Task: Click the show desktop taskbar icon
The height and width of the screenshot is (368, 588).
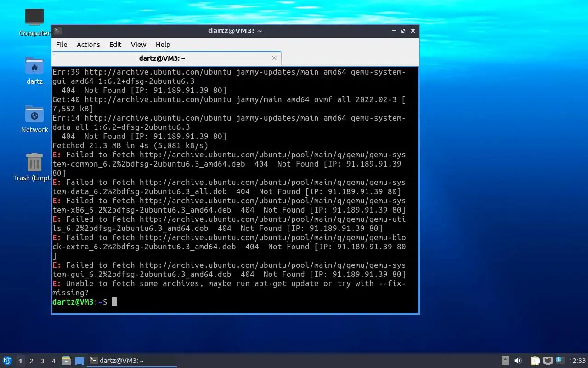Action: click(79, 361)
